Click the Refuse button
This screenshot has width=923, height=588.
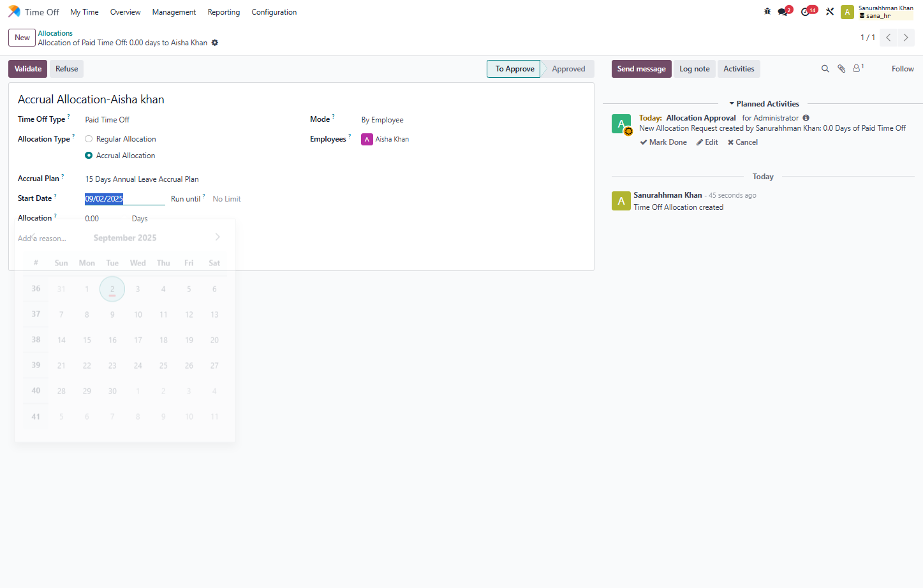coord(67,69)
